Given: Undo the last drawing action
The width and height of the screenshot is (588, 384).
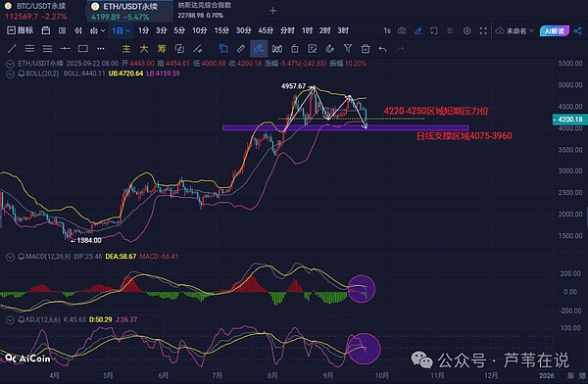Looking at the screenshot, I should pyautogui.click(x=382, y=49).
